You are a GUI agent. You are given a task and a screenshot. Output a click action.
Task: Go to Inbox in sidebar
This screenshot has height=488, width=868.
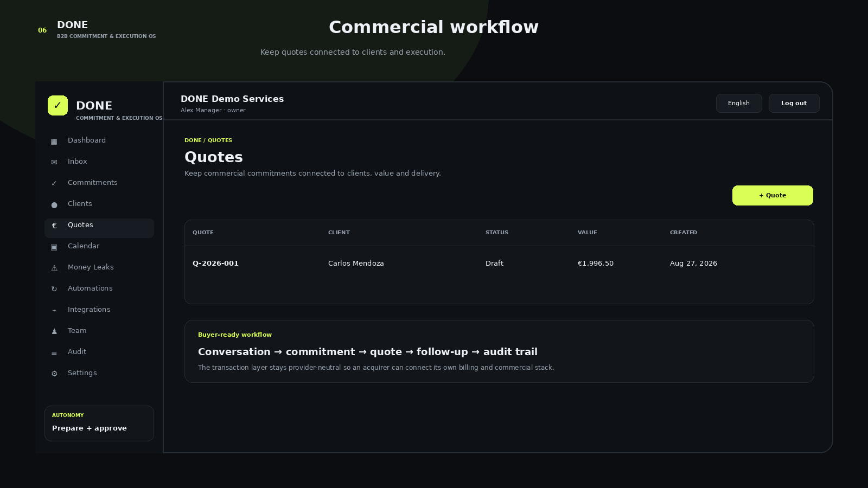coord(99,162)
